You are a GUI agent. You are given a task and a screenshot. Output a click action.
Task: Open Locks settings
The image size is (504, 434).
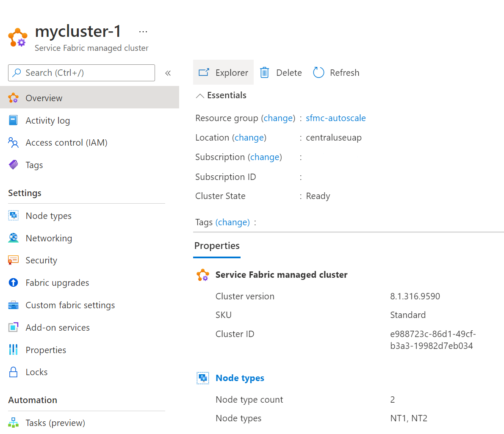point(37,372)
